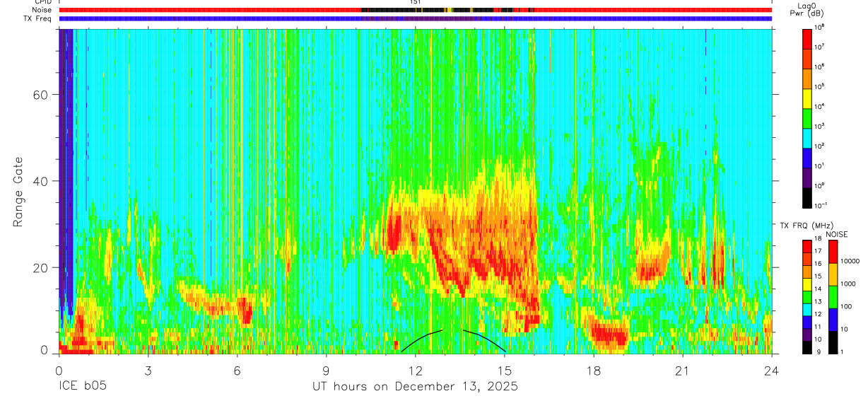
Task: Click the 3 tick label on the UT hours axis
Action: click(x=148, y=371)
